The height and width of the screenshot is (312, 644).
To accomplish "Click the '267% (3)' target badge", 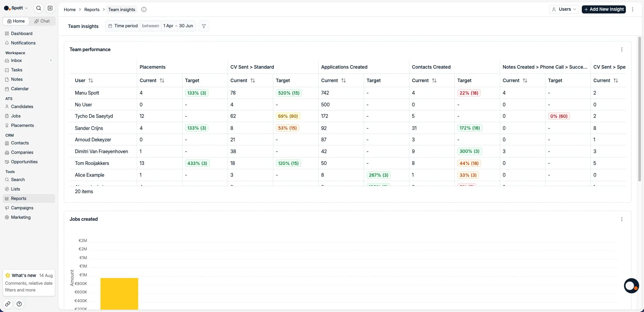I will (x=378, y=175).
